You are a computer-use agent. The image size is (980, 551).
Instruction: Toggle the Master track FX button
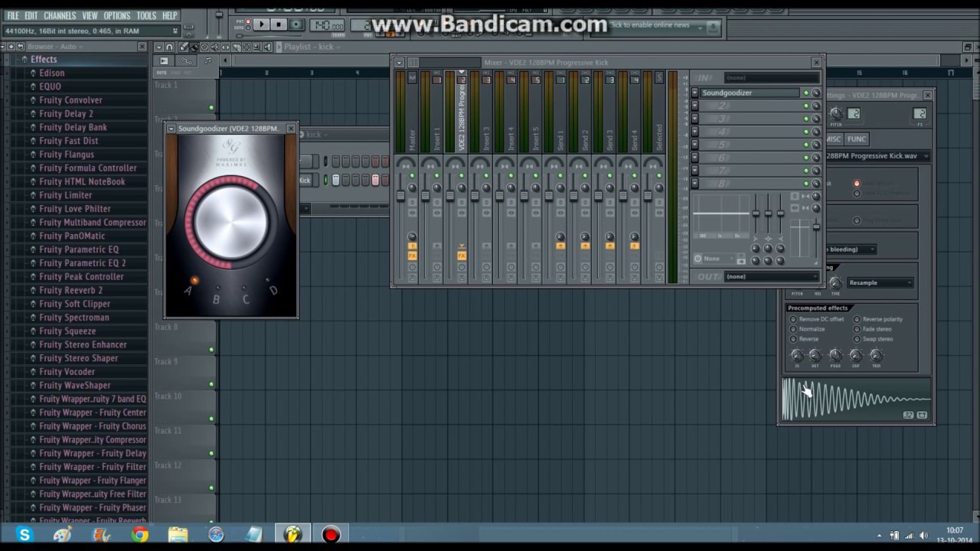point(412,256)
